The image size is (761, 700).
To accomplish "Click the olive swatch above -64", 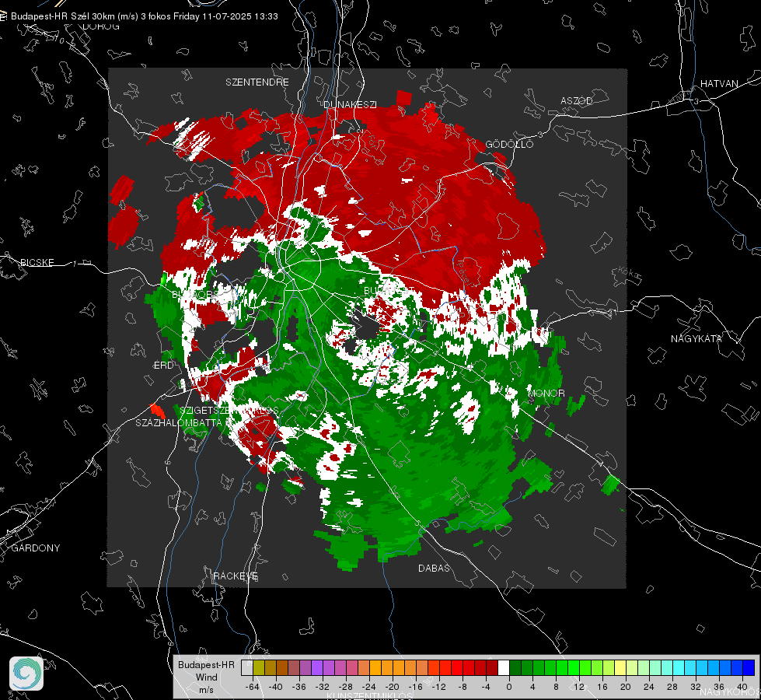I will (x=259, y=668).
